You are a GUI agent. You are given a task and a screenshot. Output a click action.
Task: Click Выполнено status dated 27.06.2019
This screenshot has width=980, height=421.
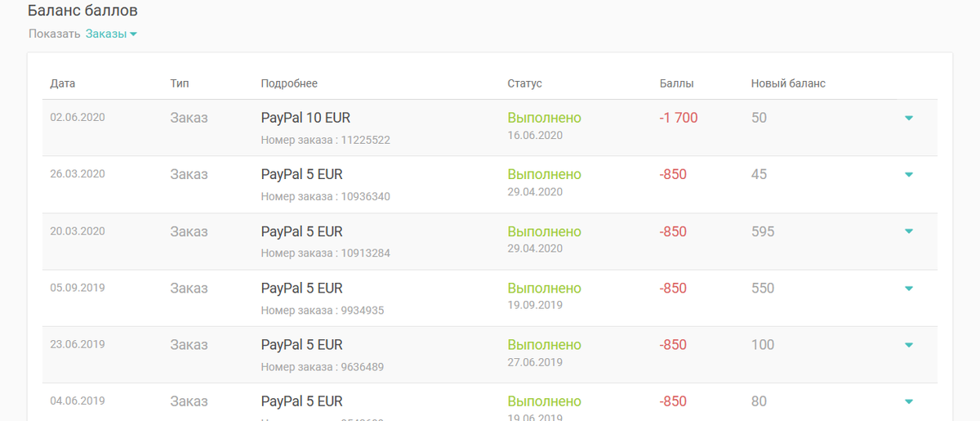coord(545,345)
